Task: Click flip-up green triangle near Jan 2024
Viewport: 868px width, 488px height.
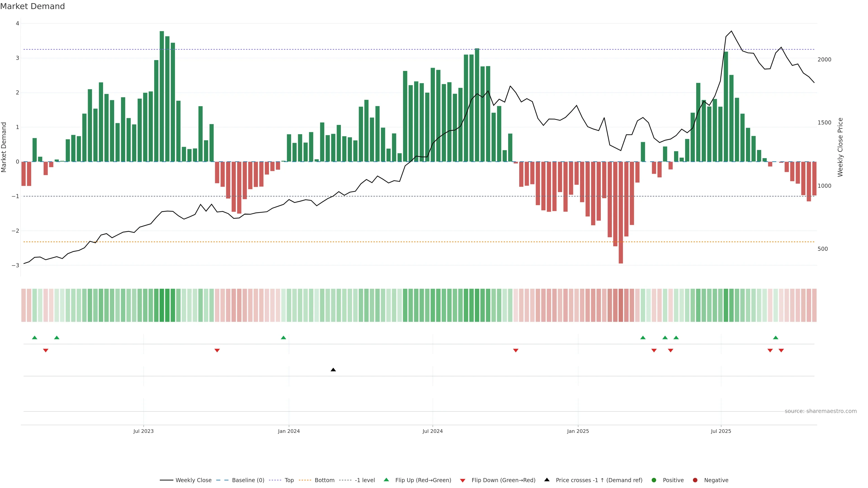Action: (x=283, y=338)
